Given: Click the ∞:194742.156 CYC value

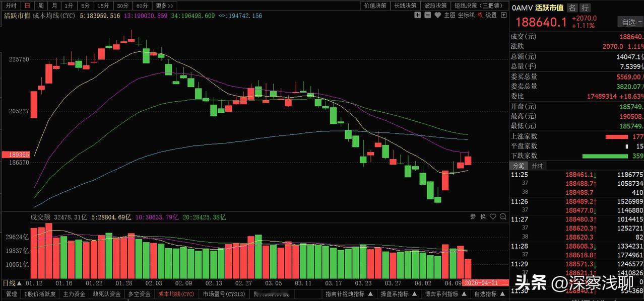Looking at the screenshot, I should [240, 16].
